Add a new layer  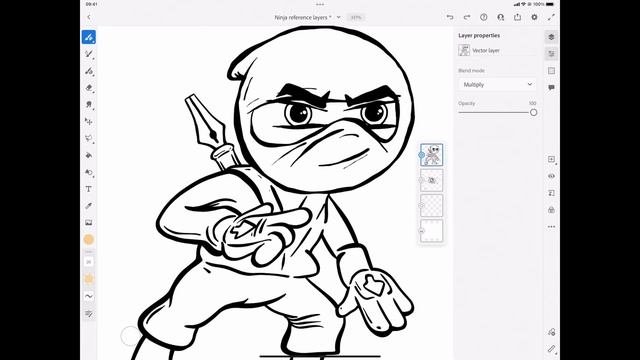click(x=551, y=159)
